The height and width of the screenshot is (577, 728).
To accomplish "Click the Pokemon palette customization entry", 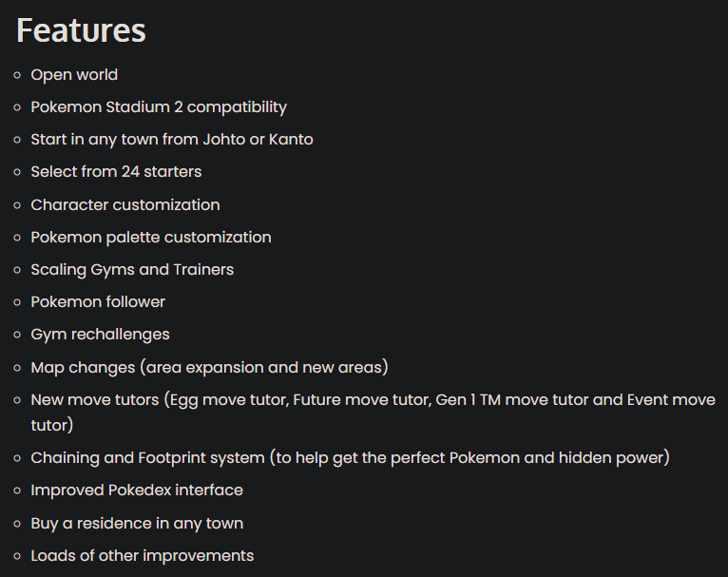I will (151, 237).
